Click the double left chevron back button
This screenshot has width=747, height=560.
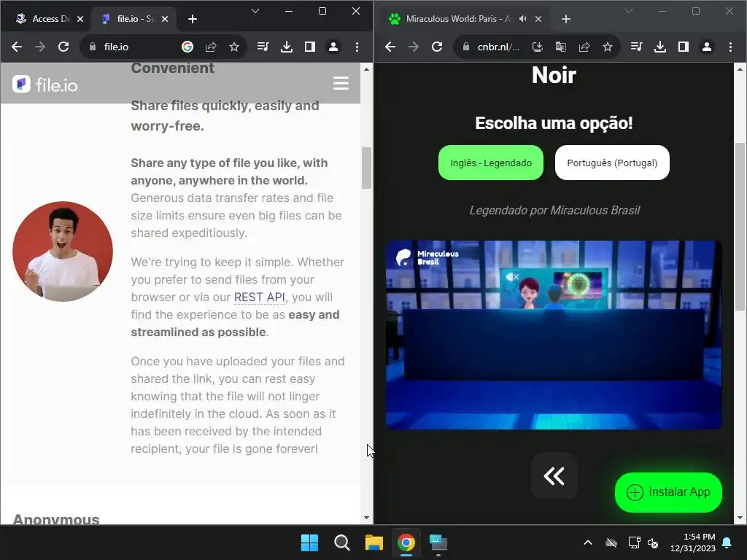point(554,475)
